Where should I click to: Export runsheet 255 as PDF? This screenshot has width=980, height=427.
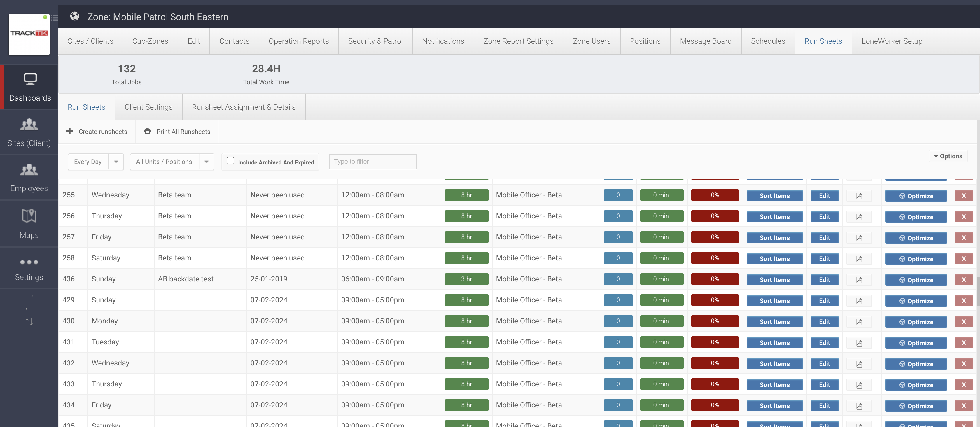(859, 196)
